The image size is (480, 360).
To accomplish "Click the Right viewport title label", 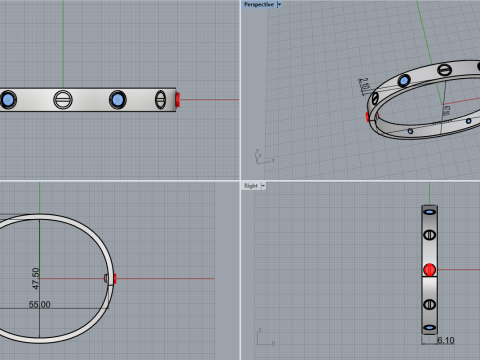I will (x=251, y=186).
